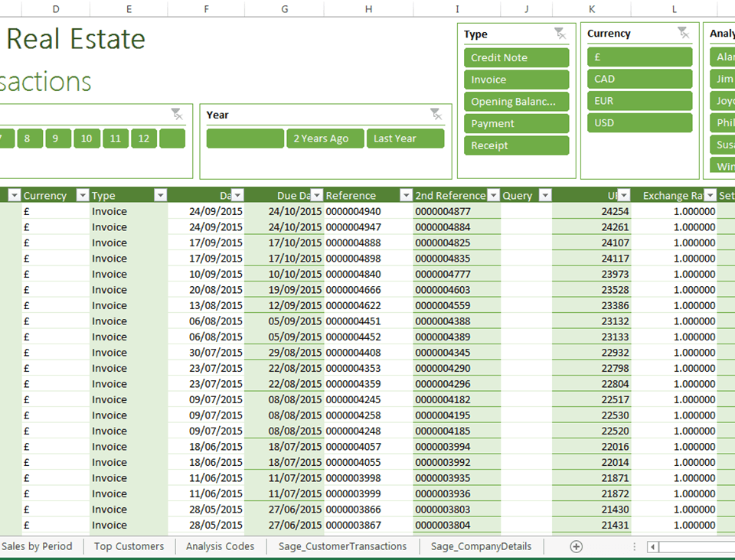Click cell with value 21430

click(x=592, y=510)
